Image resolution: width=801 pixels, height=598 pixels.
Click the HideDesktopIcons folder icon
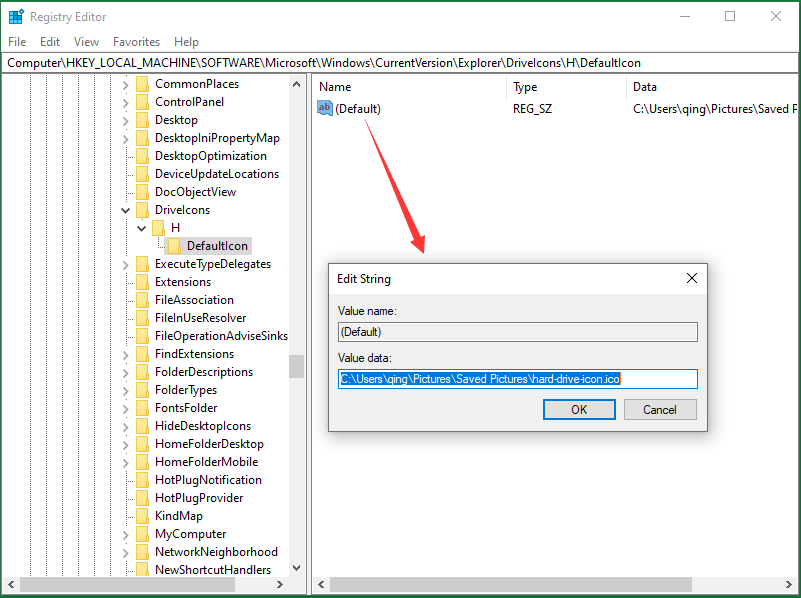(143, 426)
